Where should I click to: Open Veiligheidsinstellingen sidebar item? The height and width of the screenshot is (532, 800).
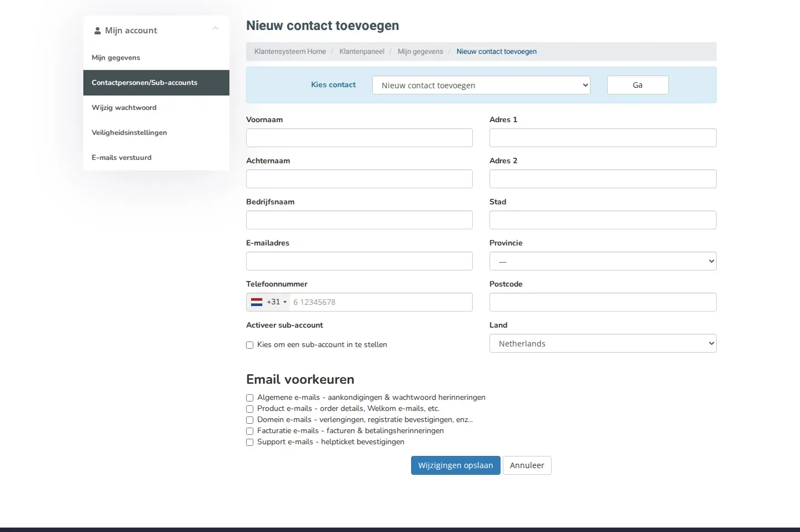156,133
